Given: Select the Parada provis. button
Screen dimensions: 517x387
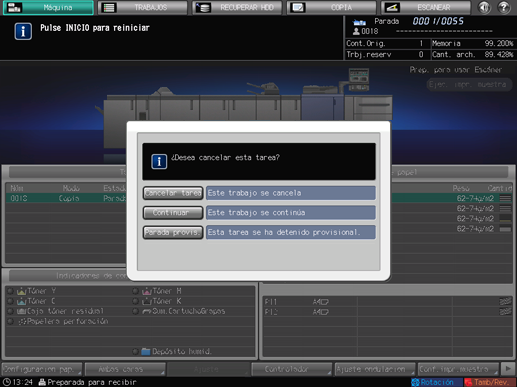Looking at the screenshot, I should [x=173, y=232].
